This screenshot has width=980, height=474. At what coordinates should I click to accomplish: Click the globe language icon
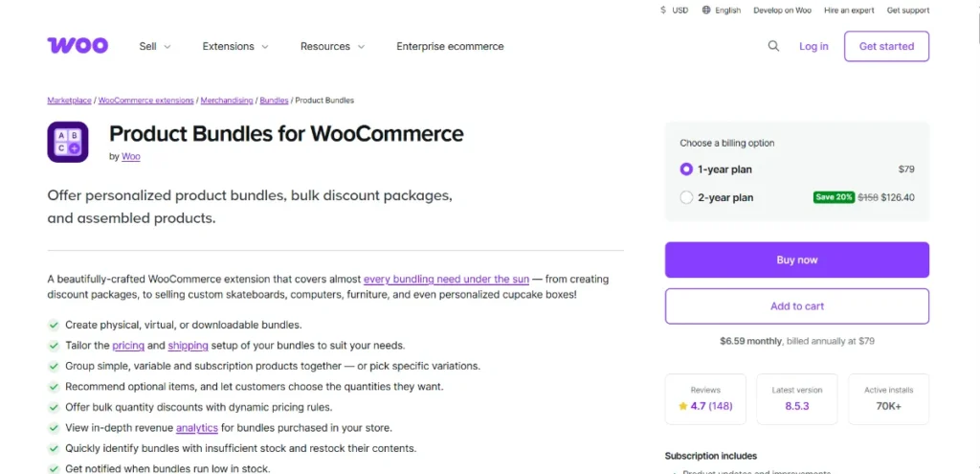tap(706, 11)
